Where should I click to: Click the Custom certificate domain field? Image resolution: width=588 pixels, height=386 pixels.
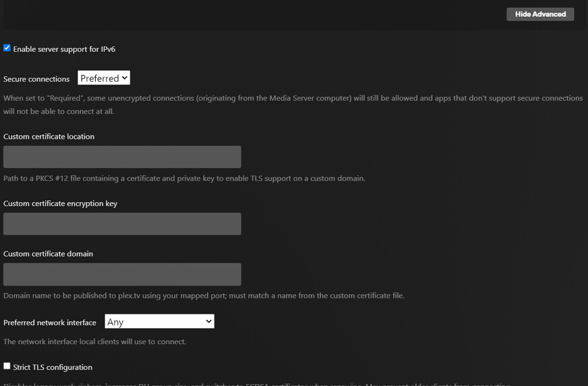[x=122, y=274]
